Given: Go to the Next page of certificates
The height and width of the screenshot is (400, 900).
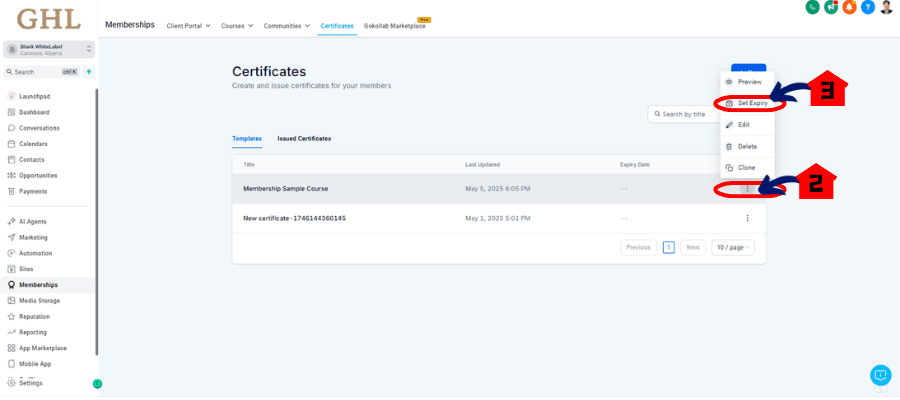Looking at the screenshot, I should [x=693, y=247].
